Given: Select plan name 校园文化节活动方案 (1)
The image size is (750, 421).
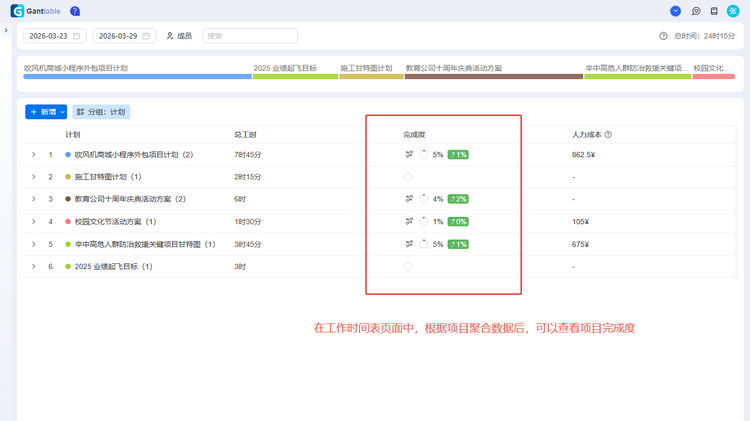Looking at the screenshot, I should pyautogui.click(x=115, y=222).
